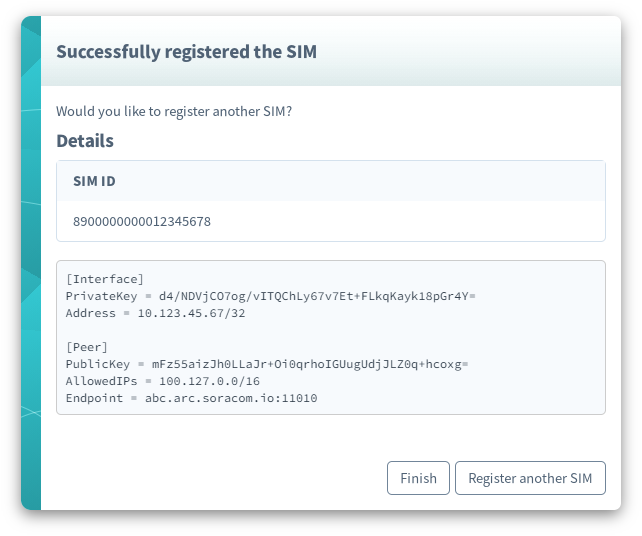Click the register another SIM question text
The height and width of the screenshot is (536, 642).
tap(174, 111)
